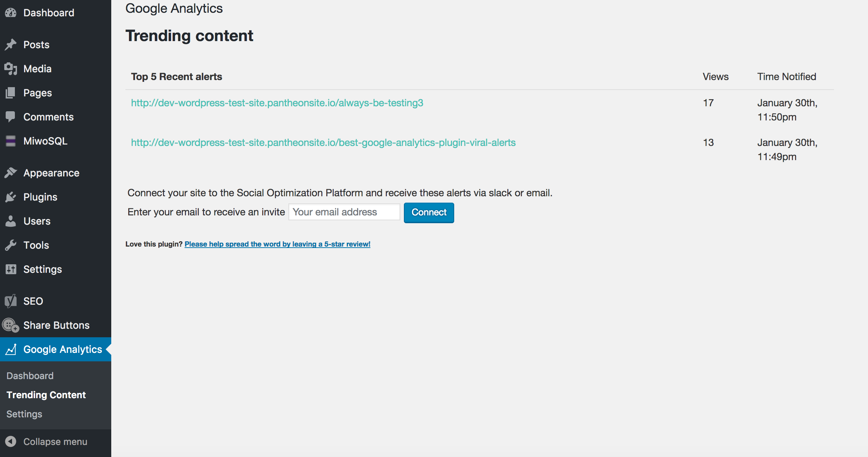
Task: Open the always-be-testing3 alert link
Action: (x=277, y=103)
